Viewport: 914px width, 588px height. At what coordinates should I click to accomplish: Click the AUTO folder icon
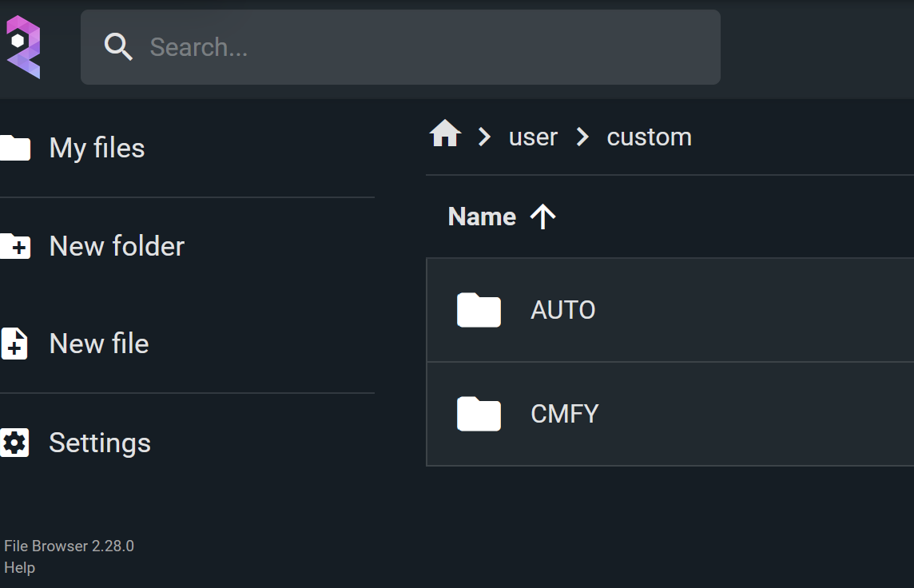pyautogui.click(x=478, y=310)
